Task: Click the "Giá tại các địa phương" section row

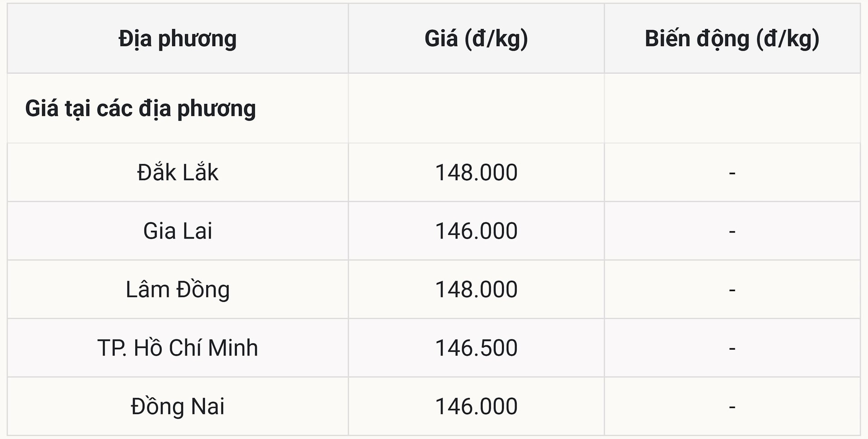Action: click(x=141, y=109)
